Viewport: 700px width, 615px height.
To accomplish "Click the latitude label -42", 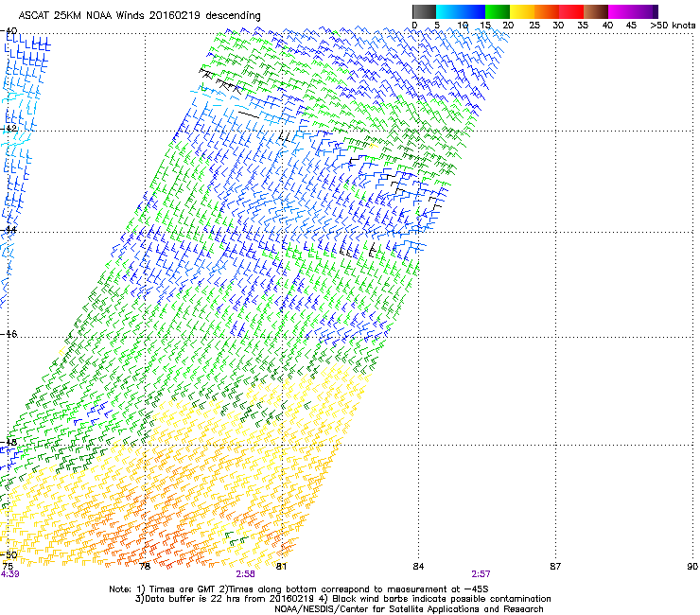I will 9,128.
